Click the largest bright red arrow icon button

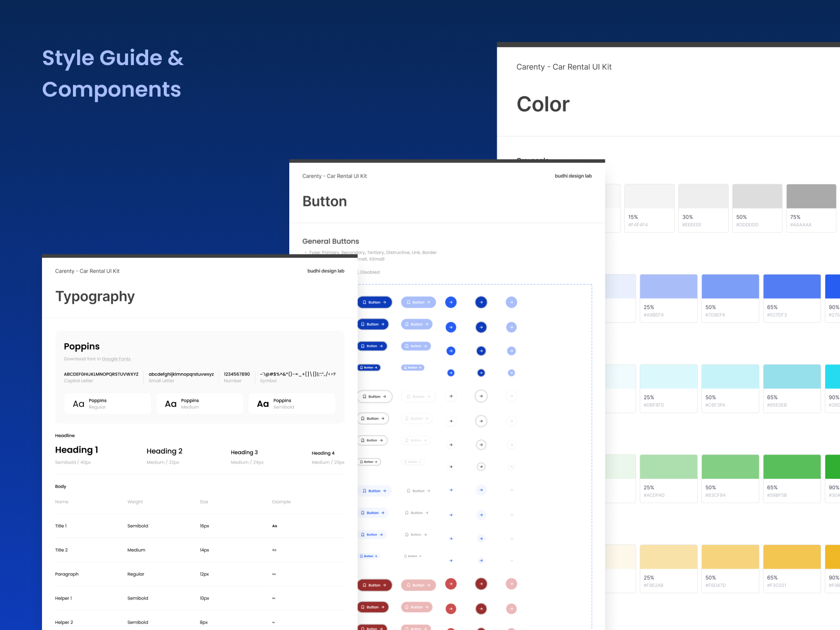coord(451,584)
